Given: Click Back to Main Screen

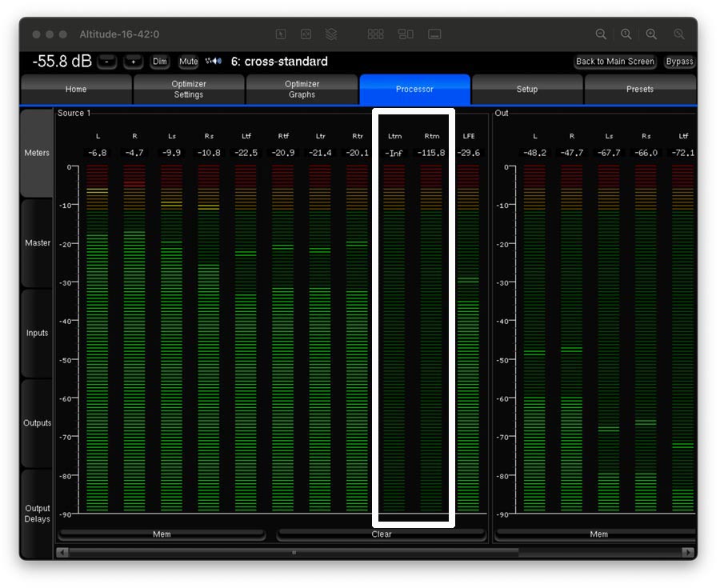Looking at the screenshot, I should point(615,62).
